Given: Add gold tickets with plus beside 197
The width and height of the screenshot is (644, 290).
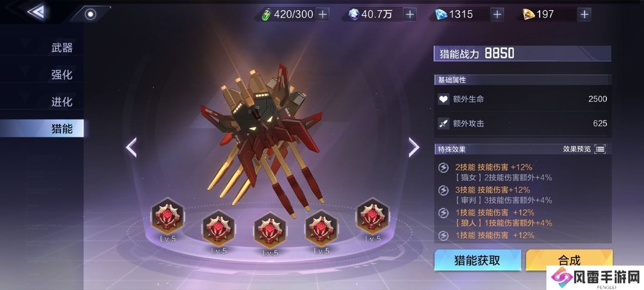Looking at the screenshot, I should click(584, 14).
